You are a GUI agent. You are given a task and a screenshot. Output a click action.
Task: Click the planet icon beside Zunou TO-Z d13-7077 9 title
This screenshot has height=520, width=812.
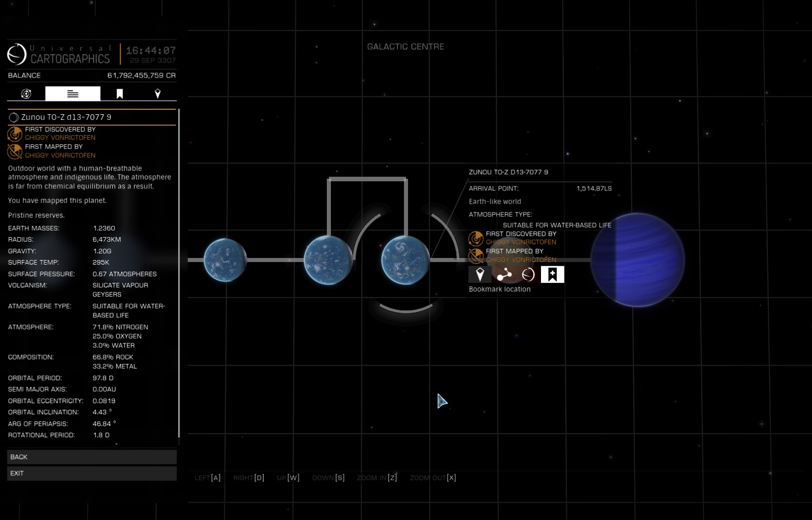(14, 117)
